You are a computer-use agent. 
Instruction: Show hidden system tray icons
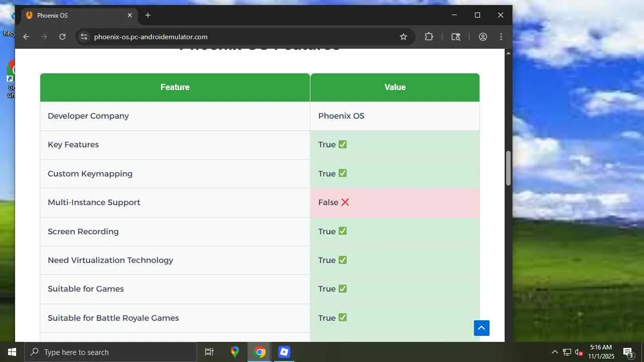[x=555, y=352]
